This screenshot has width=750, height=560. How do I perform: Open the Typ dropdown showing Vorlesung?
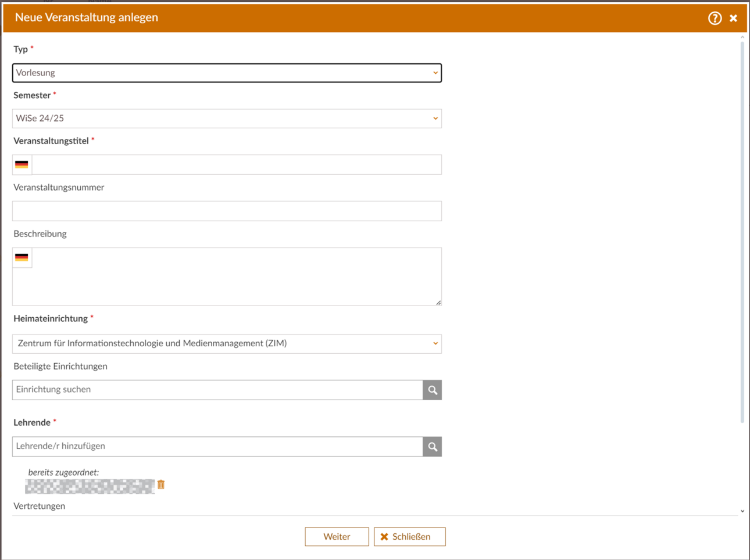point(227,73)
